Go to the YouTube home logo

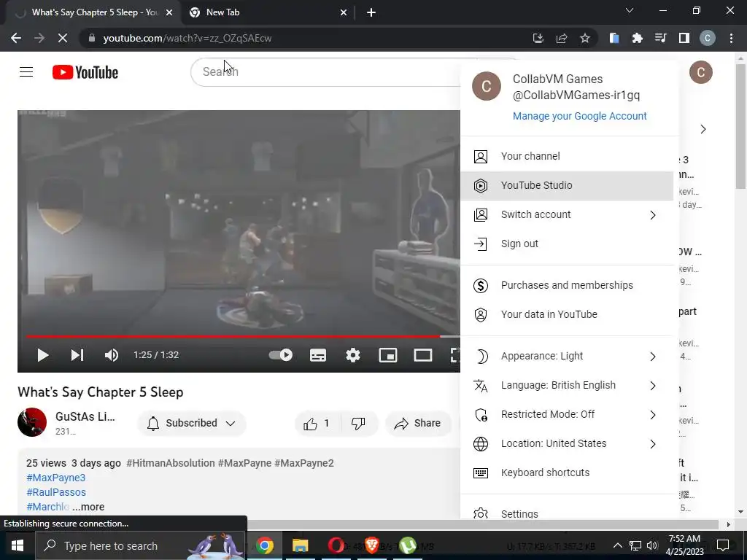click(x=85, y=72)
